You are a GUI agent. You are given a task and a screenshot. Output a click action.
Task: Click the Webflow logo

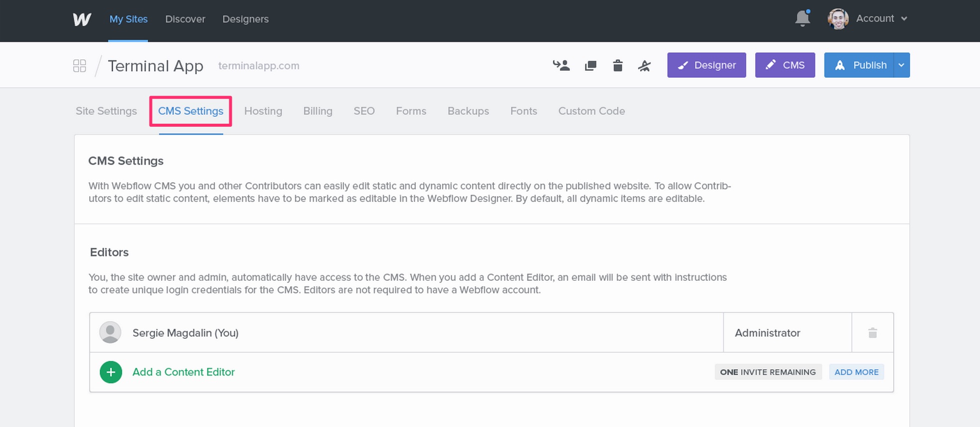coord(82,19)
